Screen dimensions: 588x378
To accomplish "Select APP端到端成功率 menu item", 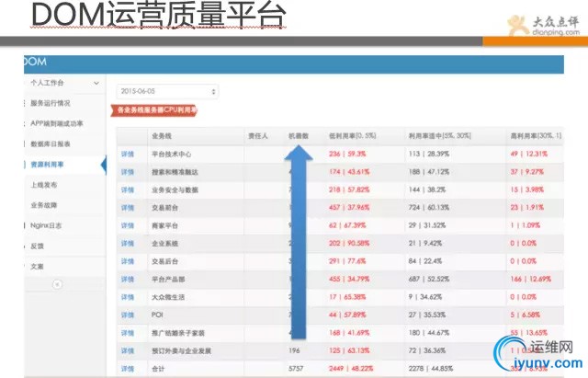I will pos(57,123).
